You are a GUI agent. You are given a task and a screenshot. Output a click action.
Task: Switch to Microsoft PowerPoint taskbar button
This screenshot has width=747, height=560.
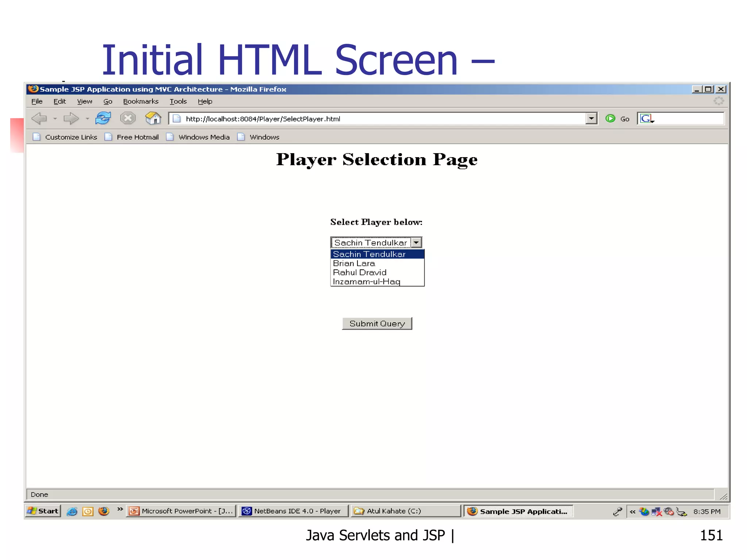click(181, 511)
